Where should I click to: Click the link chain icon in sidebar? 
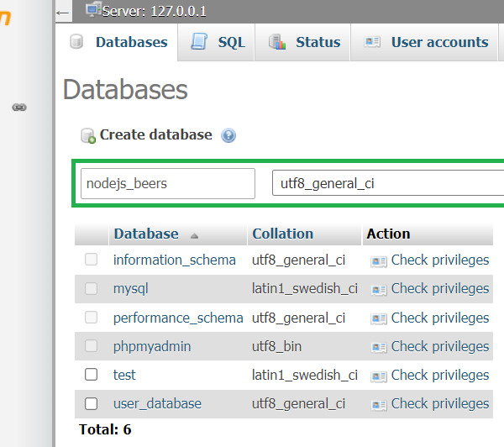19,108
